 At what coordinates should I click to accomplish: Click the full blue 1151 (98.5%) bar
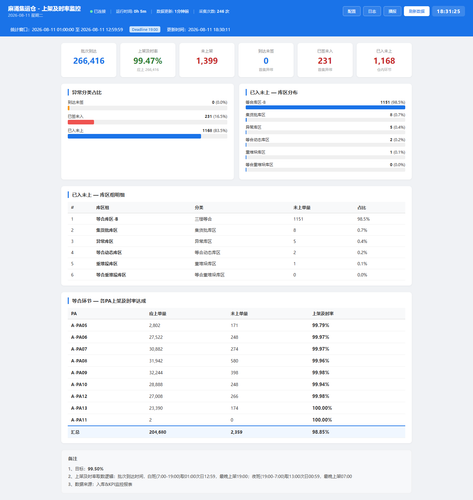pyautogui.click(x=325, y=107)
